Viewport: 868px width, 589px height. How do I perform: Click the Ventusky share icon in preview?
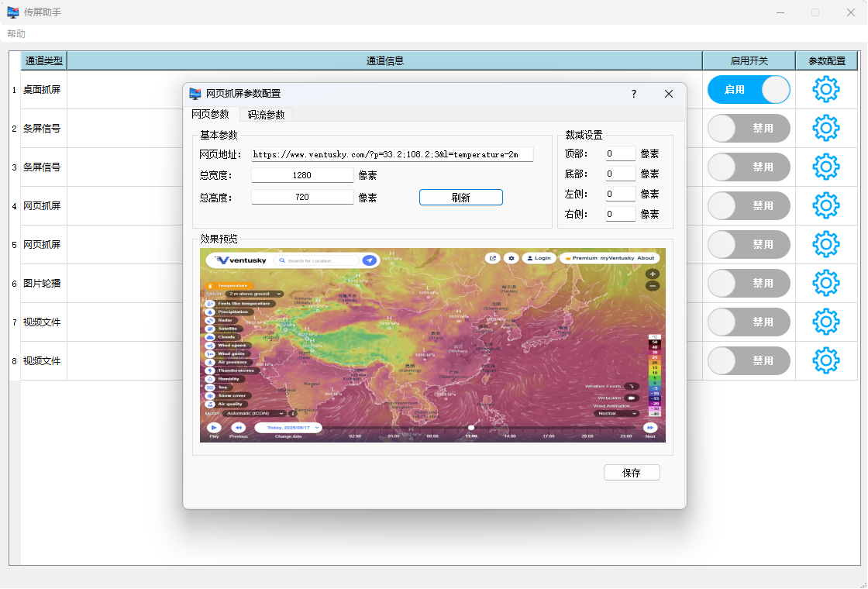[x=492, y=258]
